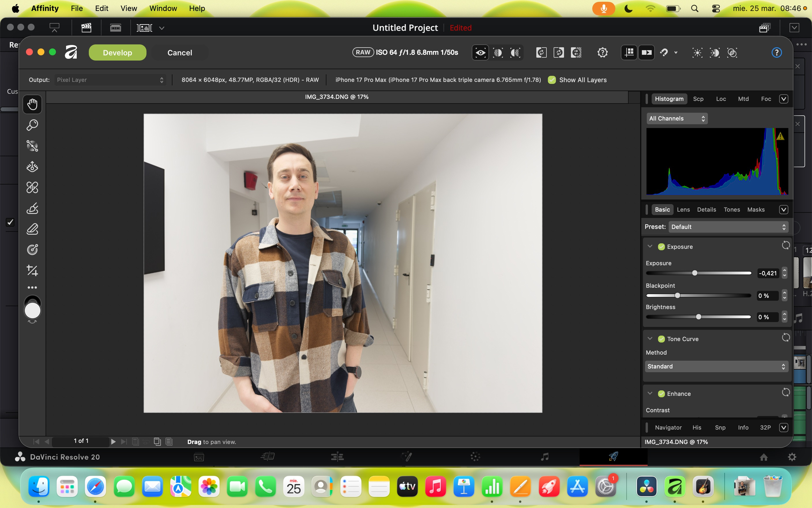Select the White Balance tool icon
This screenshot has height=508, width=812.
32,250
